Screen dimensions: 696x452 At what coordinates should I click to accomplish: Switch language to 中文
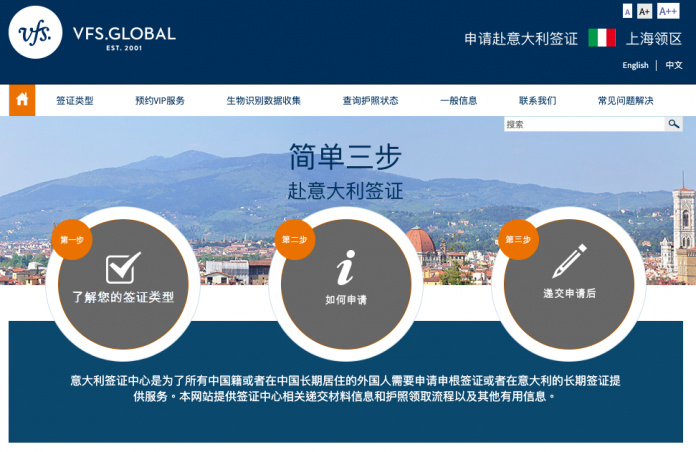pyautogui.click(x=674, y=66)
